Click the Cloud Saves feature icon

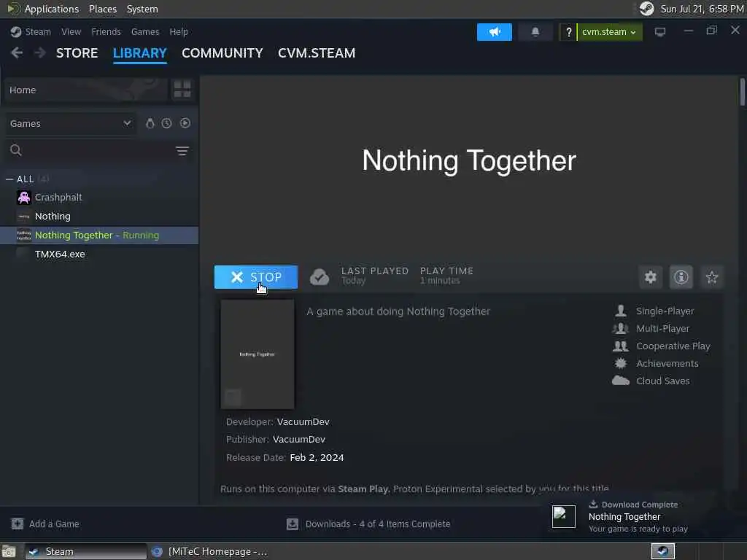click(x=620, y=381)
